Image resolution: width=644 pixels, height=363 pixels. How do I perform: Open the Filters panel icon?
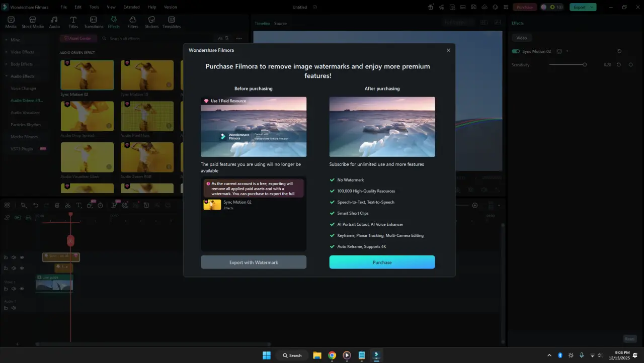coord(133,22)
